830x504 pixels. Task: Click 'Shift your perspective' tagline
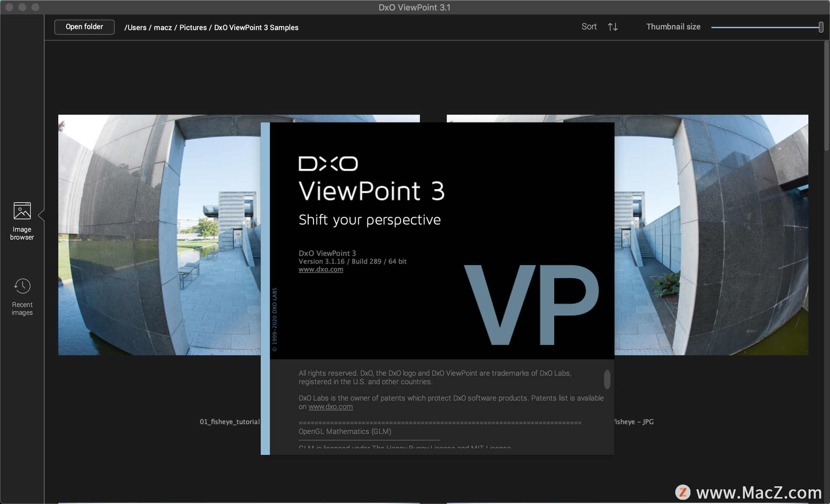tap(370, 220)
